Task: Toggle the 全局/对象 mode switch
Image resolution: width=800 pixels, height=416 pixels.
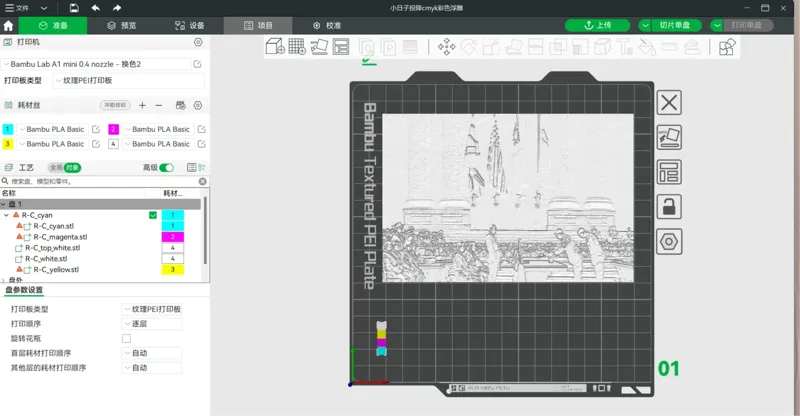Action: [x=65, y=167]
